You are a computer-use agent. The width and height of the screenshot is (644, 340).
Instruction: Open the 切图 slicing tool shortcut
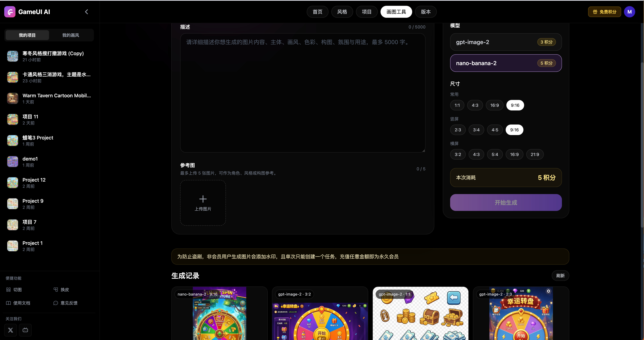tap(14, 290)
